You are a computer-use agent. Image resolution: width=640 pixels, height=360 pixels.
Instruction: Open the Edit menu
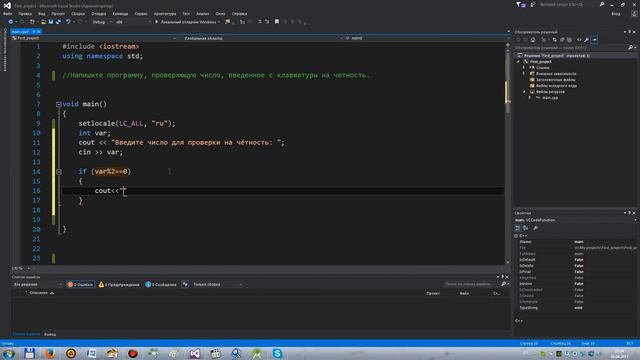[25, 13]
